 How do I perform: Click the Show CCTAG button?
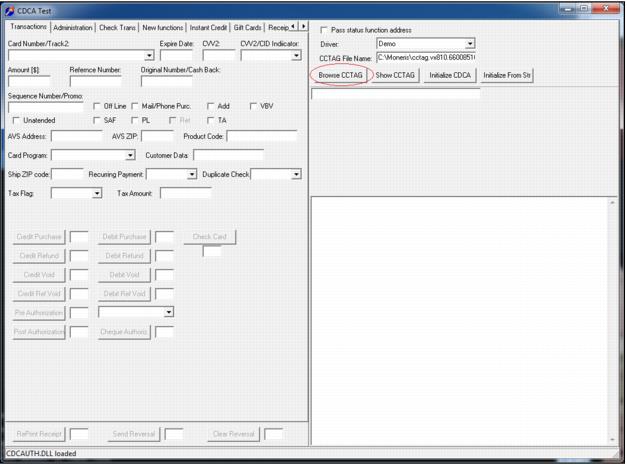pyautogui.click(x=396, y=75)
